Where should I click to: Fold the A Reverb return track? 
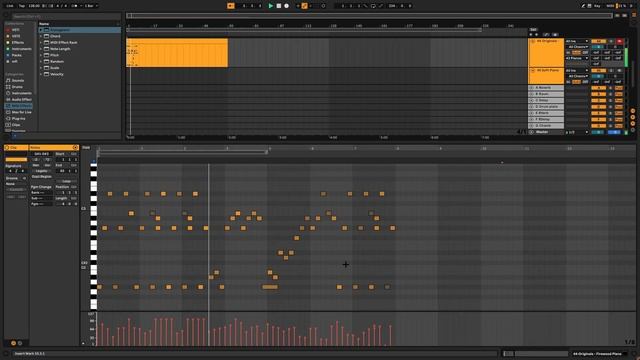point(532,88)
